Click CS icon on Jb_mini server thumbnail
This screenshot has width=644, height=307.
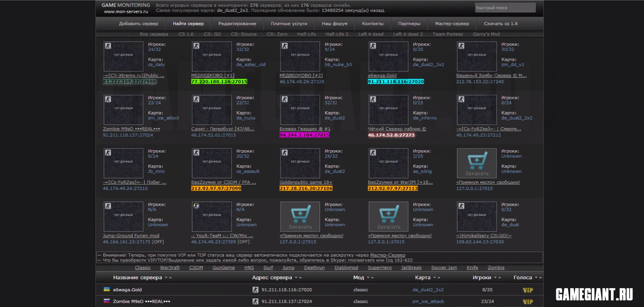point(108,153)
